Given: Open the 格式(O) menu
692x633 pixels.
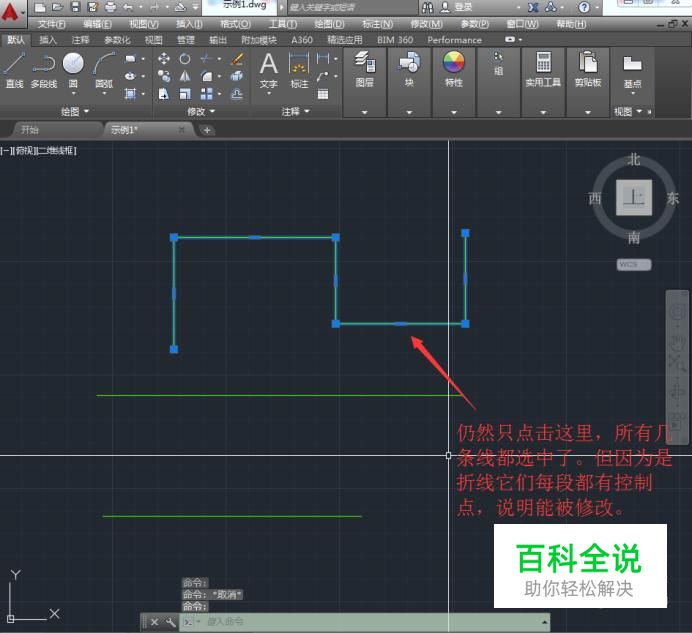Looking at the screenshot, I should [x=235, y=24].
